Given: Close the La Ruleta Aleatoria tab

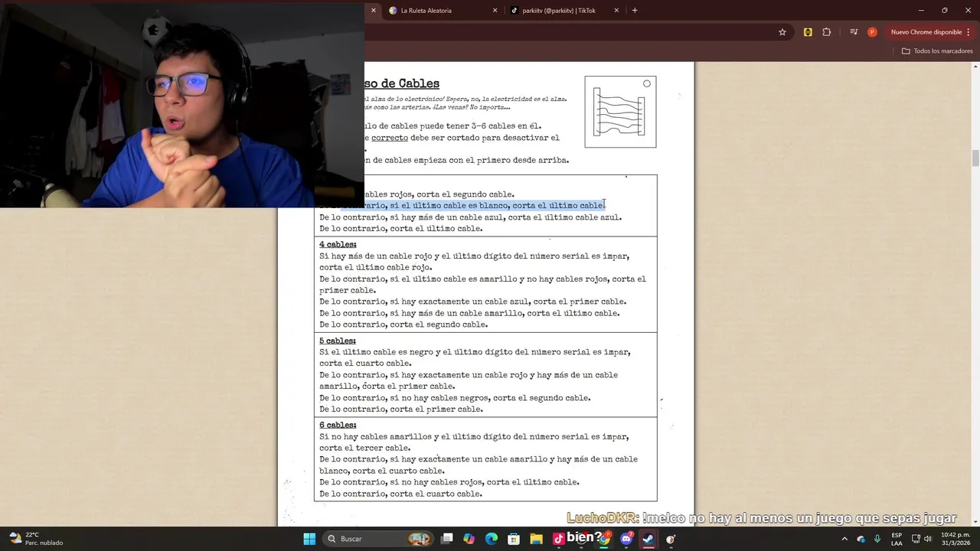Looking at the screenshot, I should tap(495, 11).
